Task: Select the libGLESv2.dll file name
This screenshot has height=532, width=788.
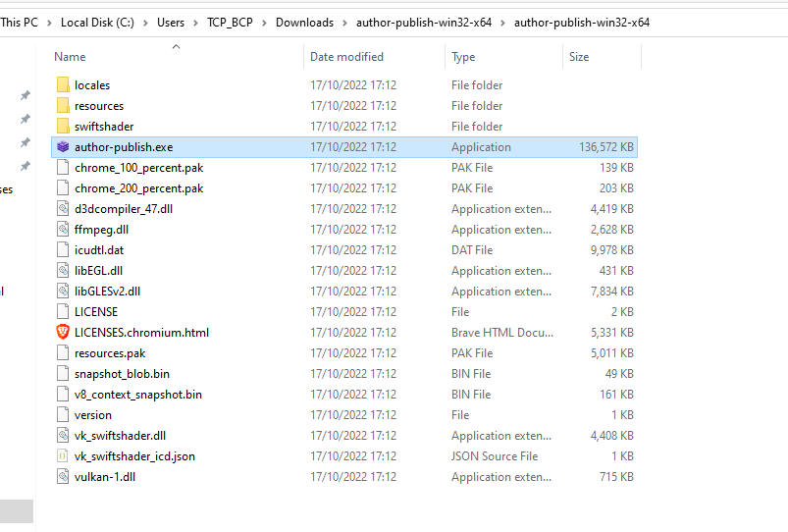Action: coord(108,292)
